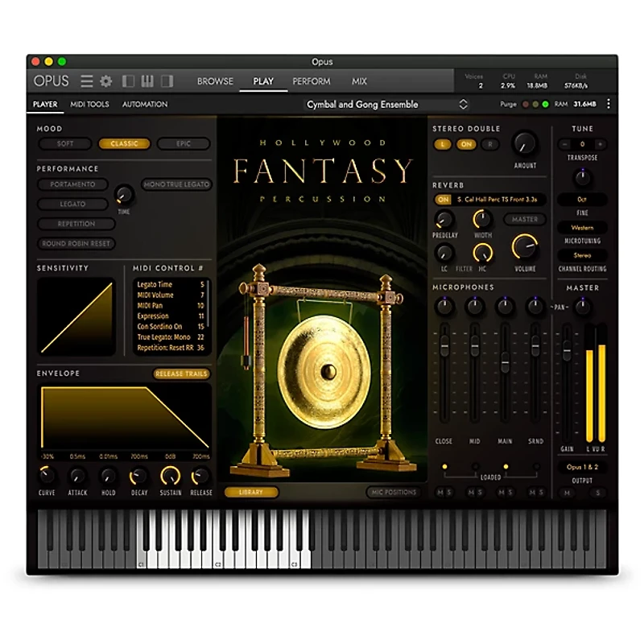
Task: Switch to the Mix tab
Action: 359,81
